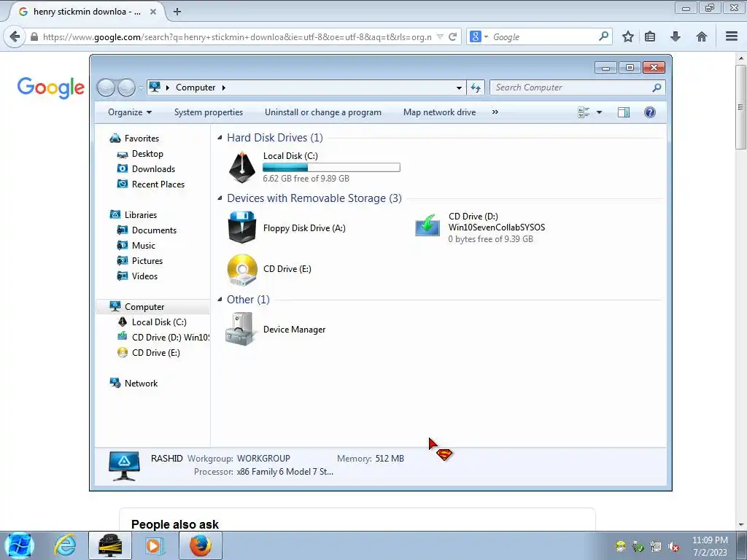Open address bar history dropdown
Viewport: 747px width, 560px height.
tap(459, 87)
